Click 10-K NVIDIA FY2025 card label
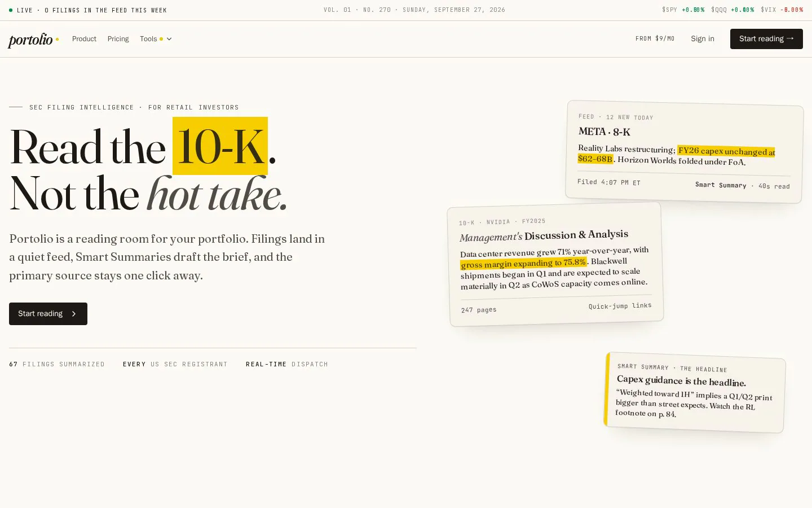The width and height of the screenshot is (812, 508). (x=502, y=222)
